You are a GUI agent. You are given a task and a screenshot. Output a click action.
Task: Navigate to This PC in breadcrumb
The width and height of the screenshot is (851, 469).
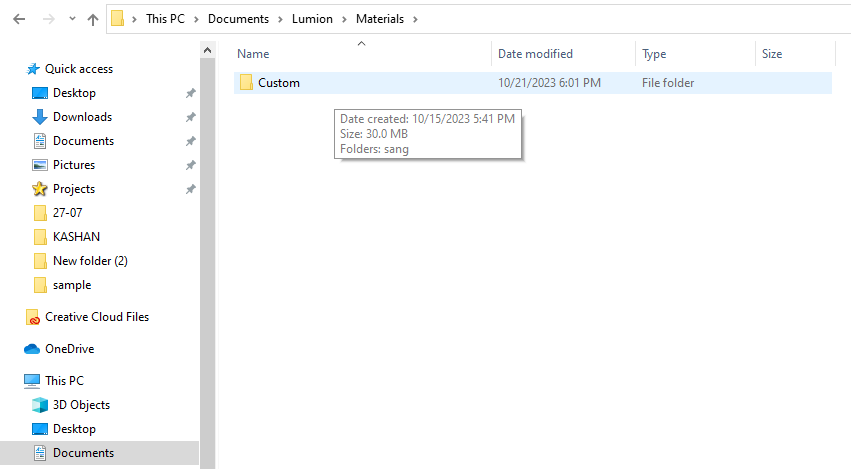click(x=166, y=19)
